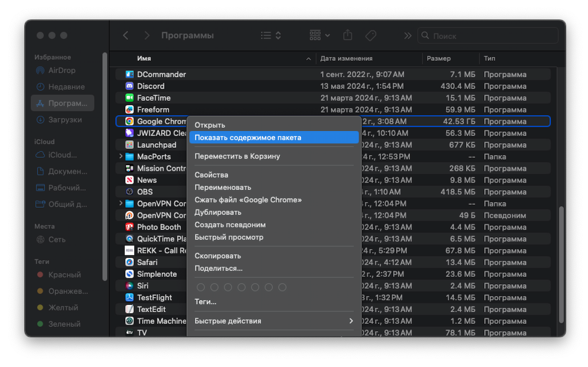588x367 pixels.
Task: Select the Google Chrome app icon
Action: [x=129, y=122]
